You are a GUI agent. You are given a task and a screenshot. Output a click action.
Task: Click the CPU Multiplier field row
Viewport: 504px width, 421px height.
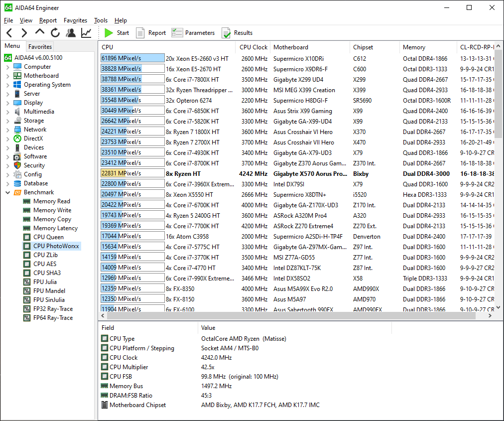245,367
